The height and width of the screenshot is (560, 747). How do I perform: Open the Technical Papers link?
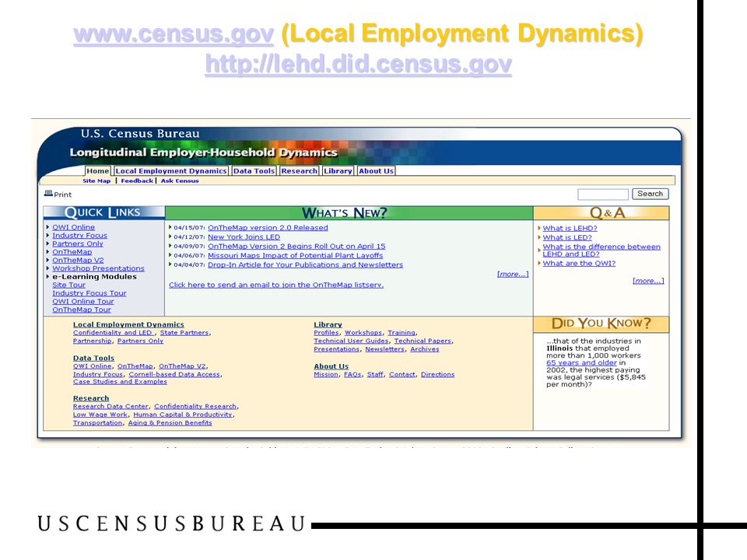423,341
